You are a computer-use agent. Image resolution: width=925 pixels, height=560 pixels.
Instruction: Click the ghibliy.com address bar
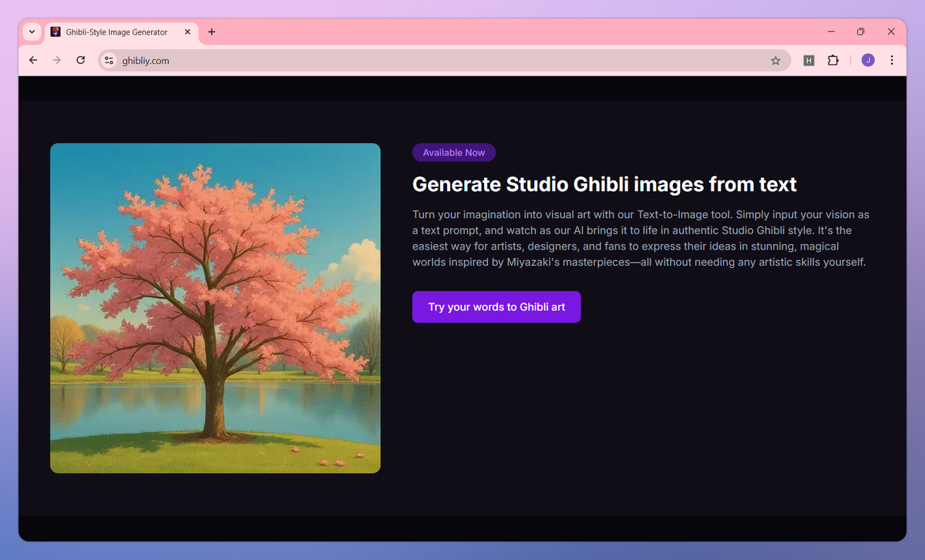[x=443, y=60]
